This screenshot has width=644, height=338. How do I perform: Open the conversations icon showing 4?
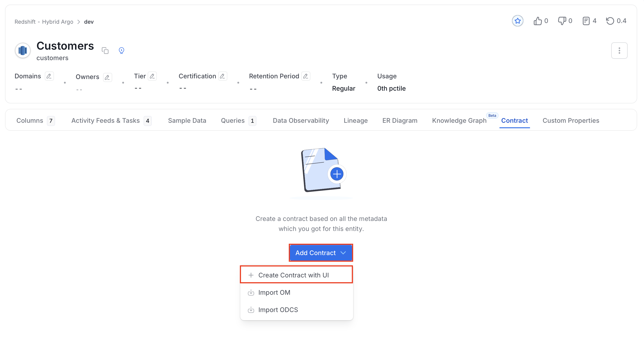[586, 21]
